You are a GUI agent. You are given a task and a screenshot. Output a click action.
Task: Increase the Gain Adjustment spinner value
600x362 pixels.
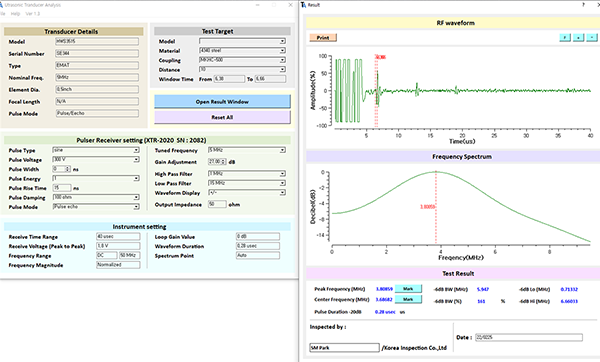point(223,160)
